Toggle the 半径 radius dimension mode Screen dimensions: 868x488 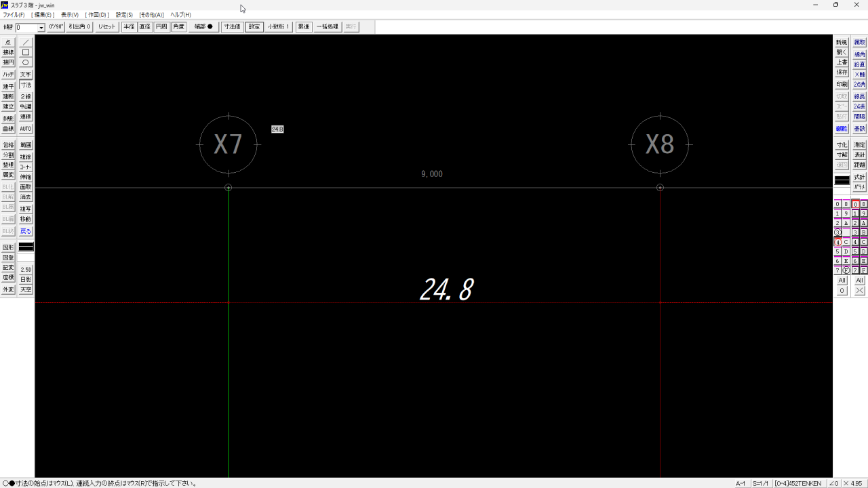[129, 27]
